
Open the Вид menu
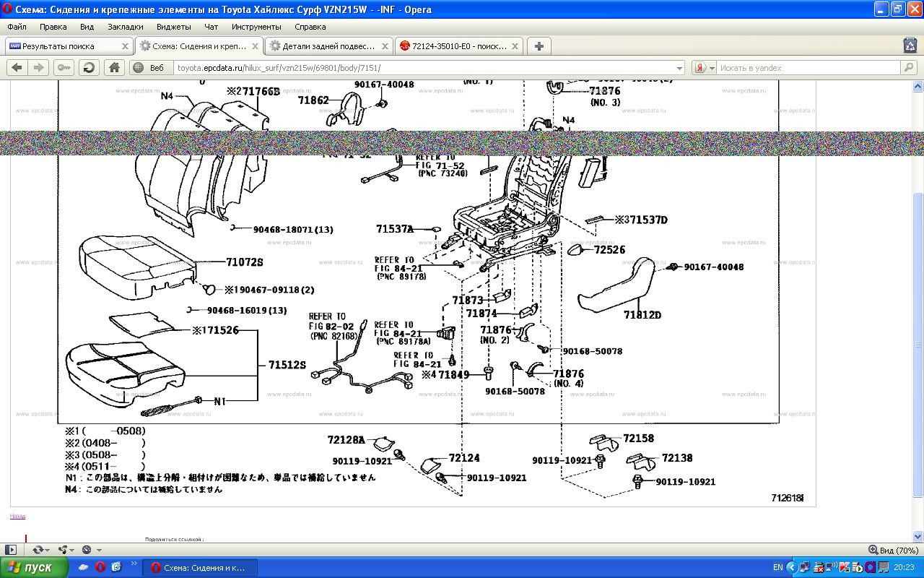(x=87, y=27)
